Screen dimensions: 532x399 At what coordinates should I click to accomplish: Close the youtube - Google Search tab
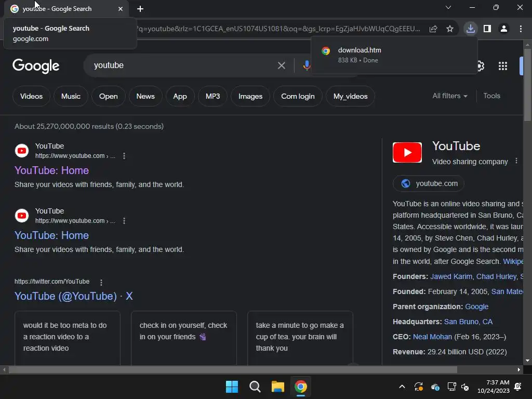pyautogui.click(x=121, y=9)
